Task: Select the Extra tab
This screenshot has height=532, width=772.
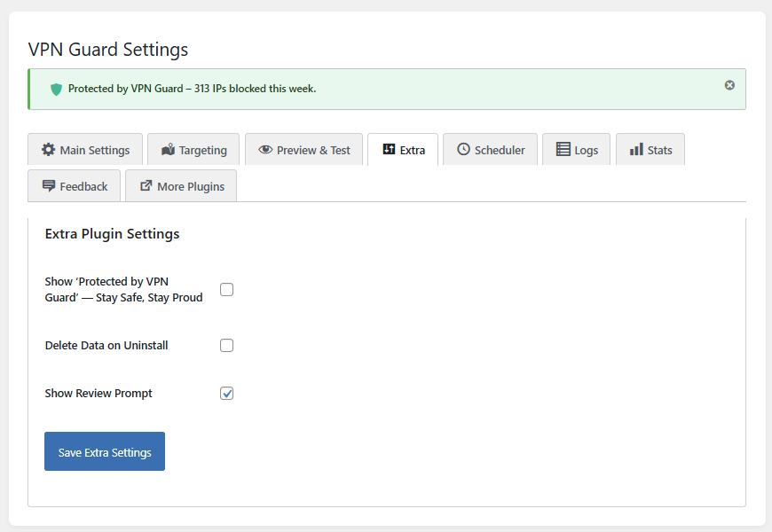Action: pos(403,150)
